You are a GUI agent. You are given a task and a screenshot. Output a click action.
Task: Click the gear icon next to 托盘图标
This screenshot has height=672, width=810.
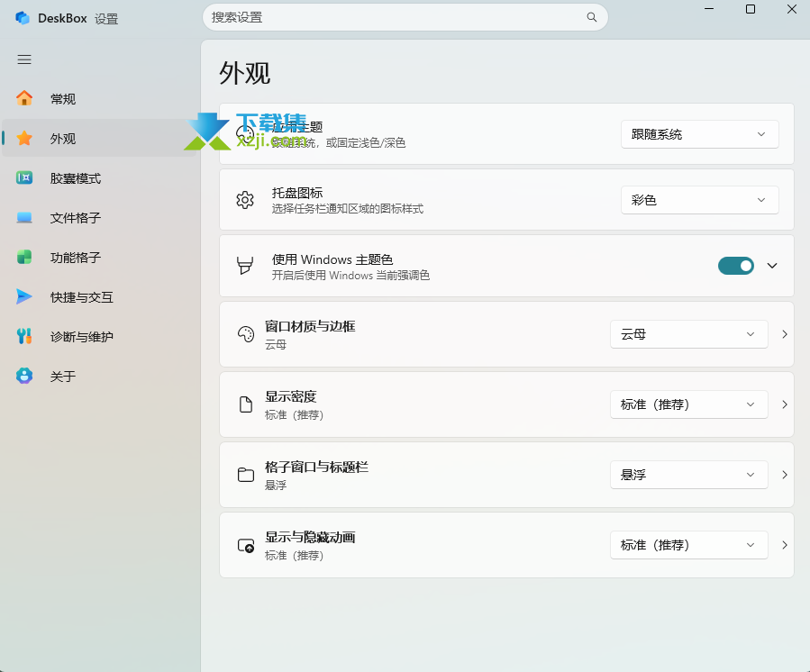point(245,200)
